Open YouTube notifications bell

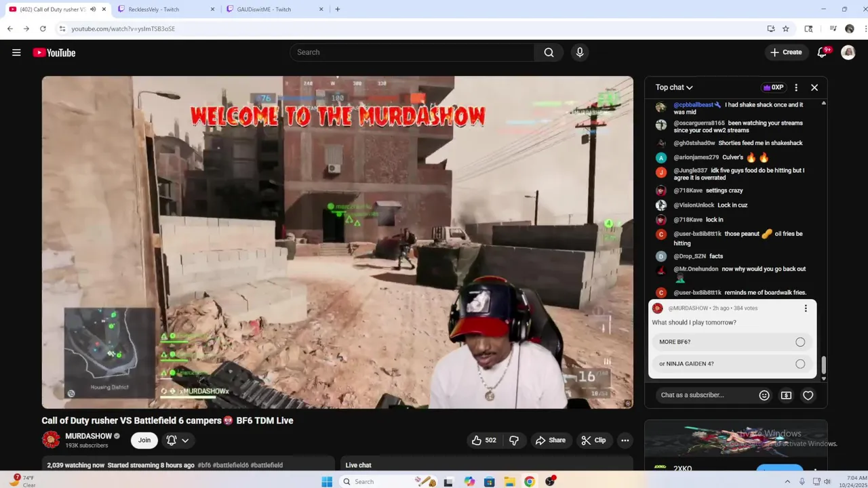[x=822, y=52]
